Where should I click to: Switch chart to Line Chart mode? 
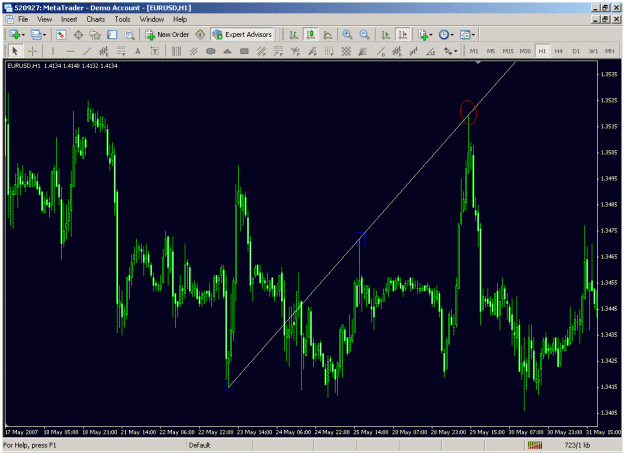point(328,35)
